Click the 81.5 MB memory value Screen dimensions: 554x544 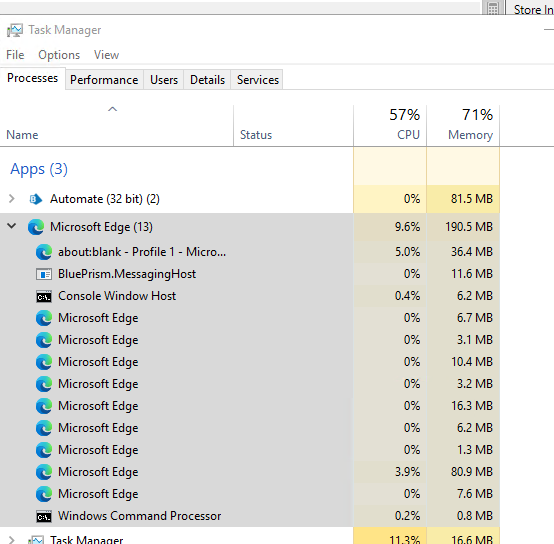tap(472, 199)
